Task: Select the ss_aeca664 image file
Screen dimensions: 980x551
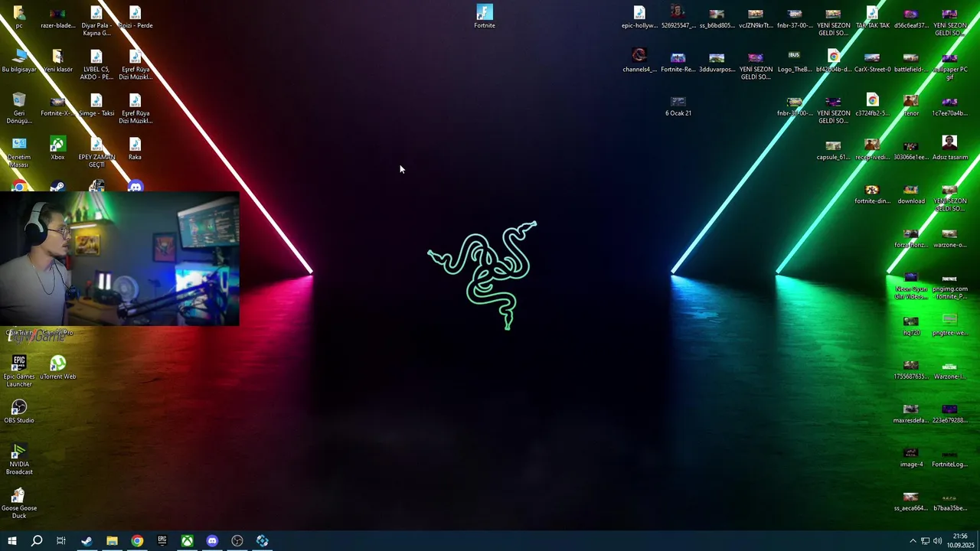Action: [911, 500]
